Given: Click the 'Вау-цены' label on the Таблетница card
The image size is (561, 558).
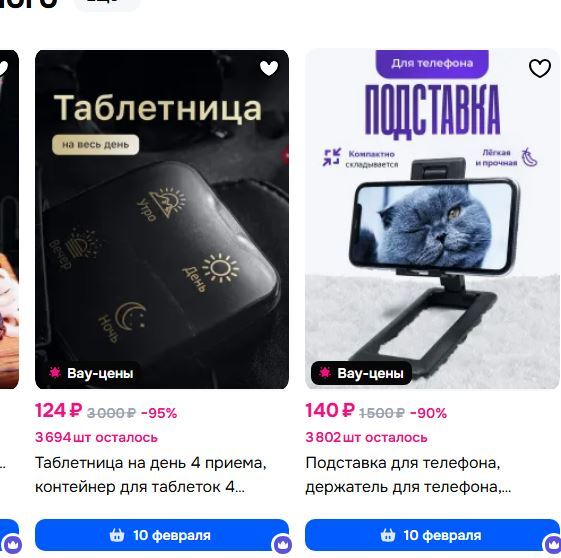Looking at the screenshot, I should tap(100, 373).
